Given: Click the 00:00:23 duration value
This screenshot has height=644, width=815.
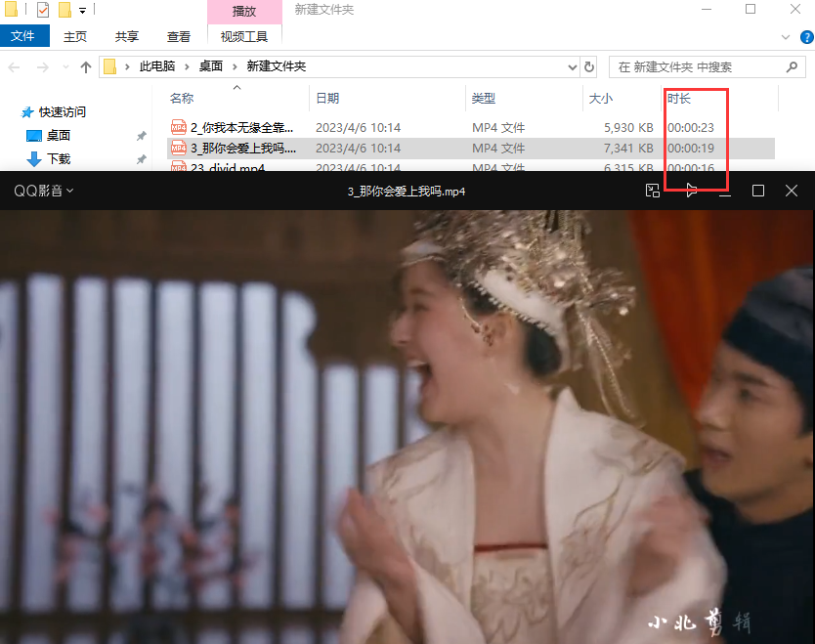Looking at the screenshot, I should click(691, 127).
